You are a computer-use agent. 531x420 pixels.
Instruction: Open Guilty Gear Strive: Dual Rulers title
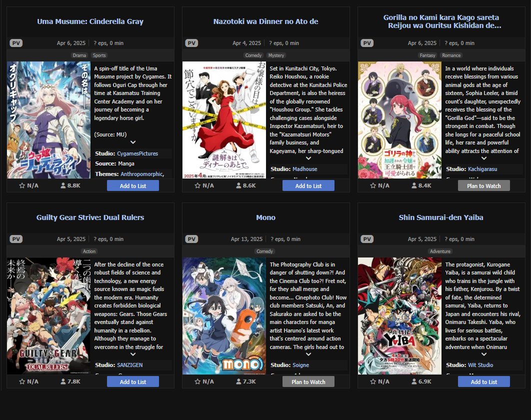coord(90,217)
